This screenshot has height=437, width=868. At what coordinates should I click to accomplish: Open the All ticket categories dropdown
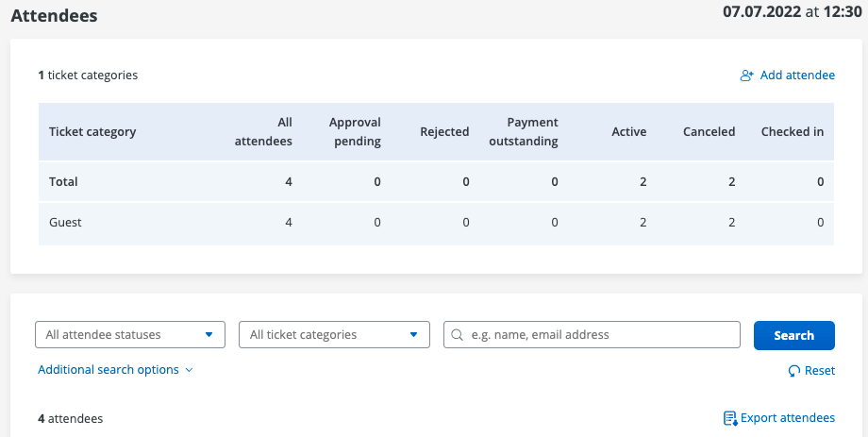334,335
